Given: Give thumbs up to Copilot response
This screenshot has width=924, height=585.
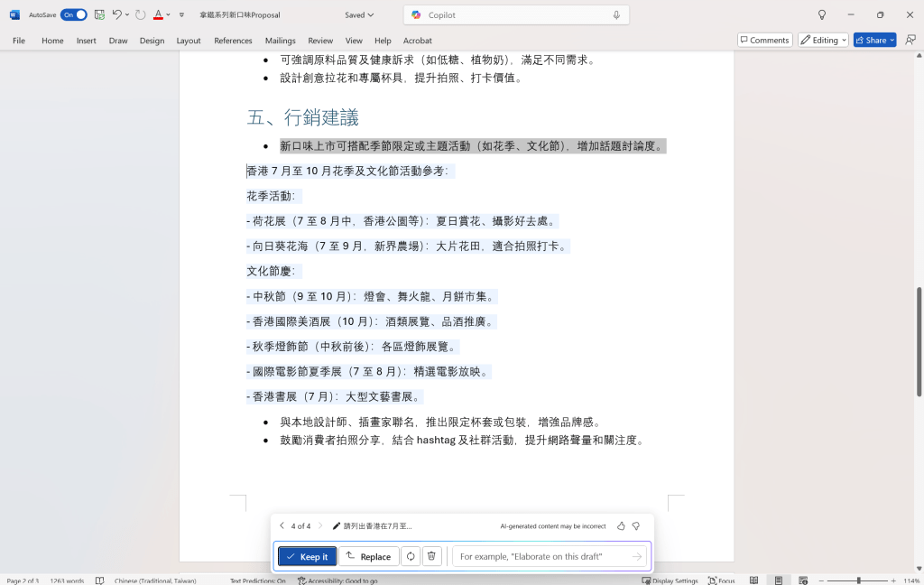Looking at the screenshot, I should pos(621,525).
